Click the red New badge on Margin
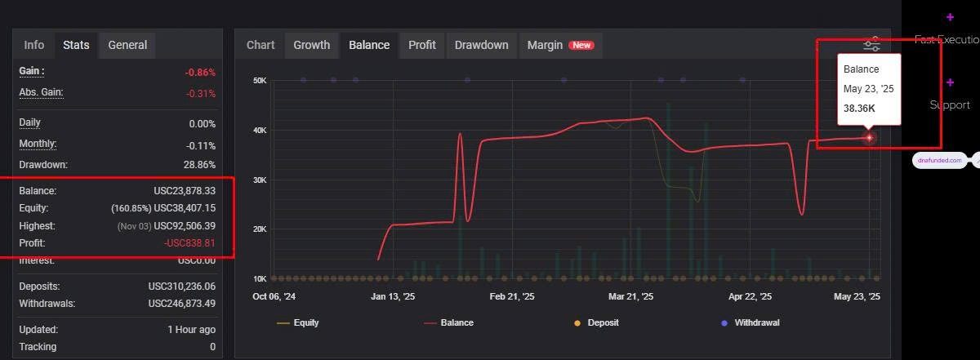 (581, 46)
